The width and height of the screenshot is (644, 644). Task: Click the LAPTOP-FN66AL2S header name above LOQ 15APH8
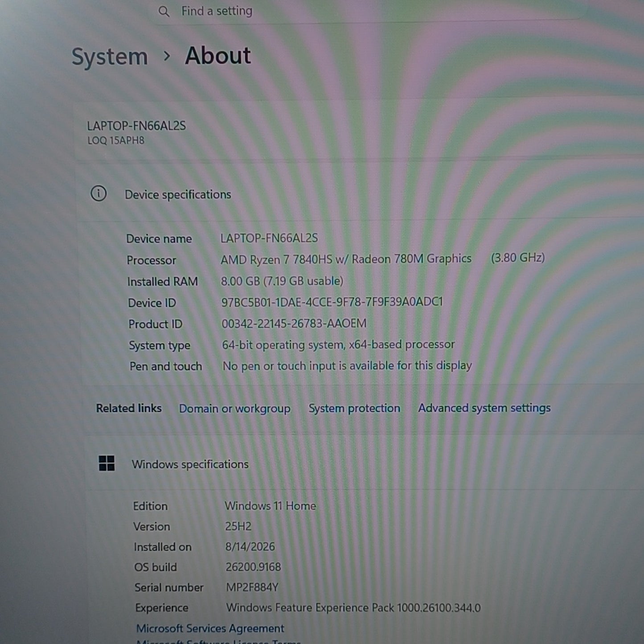(x=136, y=126)
